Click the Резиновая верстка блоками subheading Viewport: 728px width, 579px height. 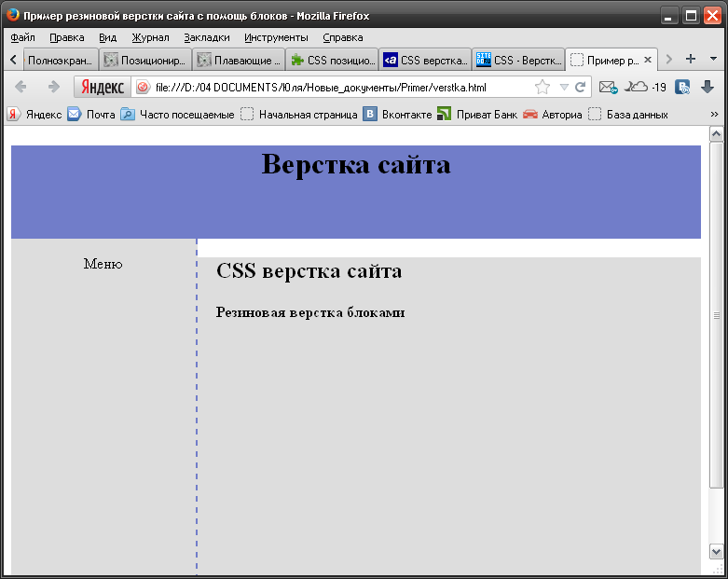(310, 312)
